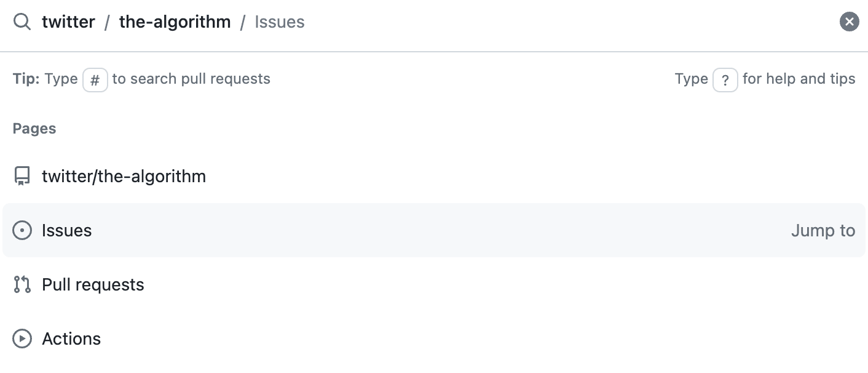Image resolution: width=868 pixels, height=373 pixels.
Task: Click the 'for help and tips' hint text
Action: point(799,79)
